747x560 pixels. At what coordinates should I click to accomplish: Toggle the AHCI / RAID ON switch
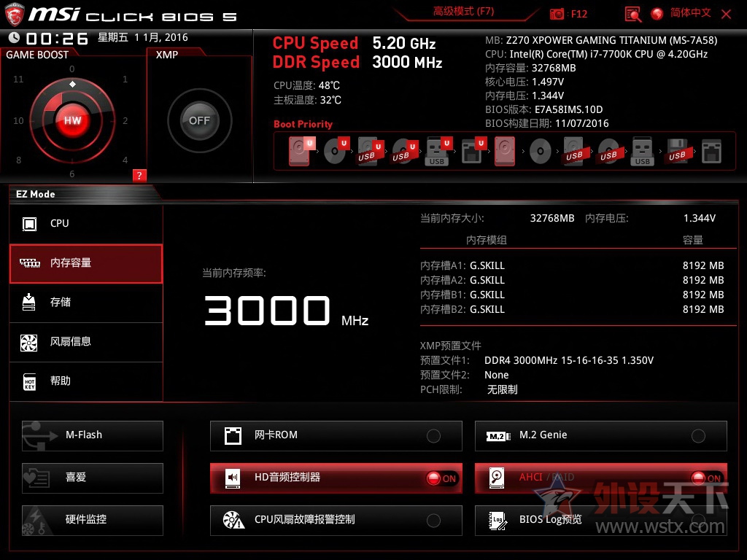click(706, 478)
